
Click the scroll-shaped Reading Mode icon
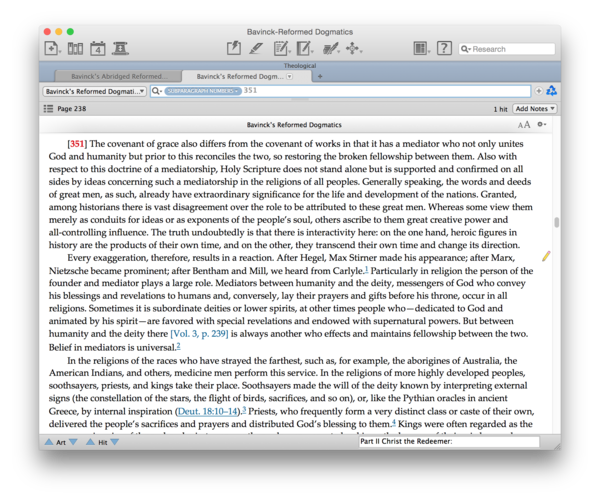pyautogui.click(x=121, y=49)
